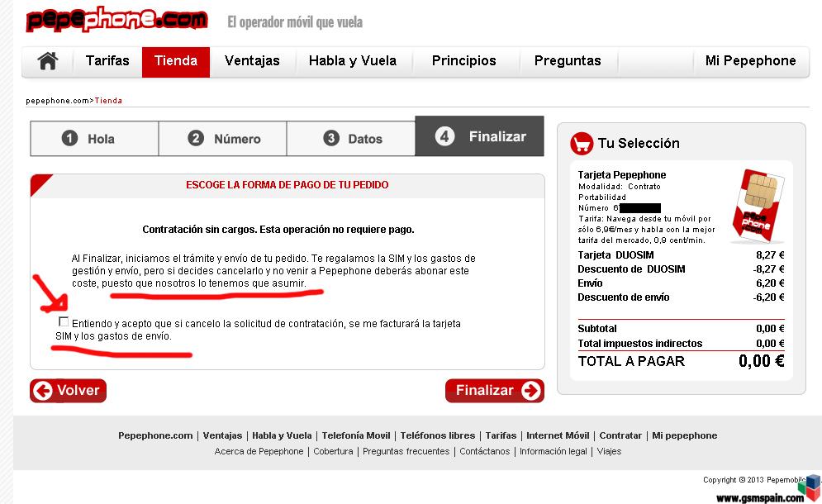Screen dimensions: 822x504
Task: Select step 4 Finalizar tab
Action: [480, 136]
